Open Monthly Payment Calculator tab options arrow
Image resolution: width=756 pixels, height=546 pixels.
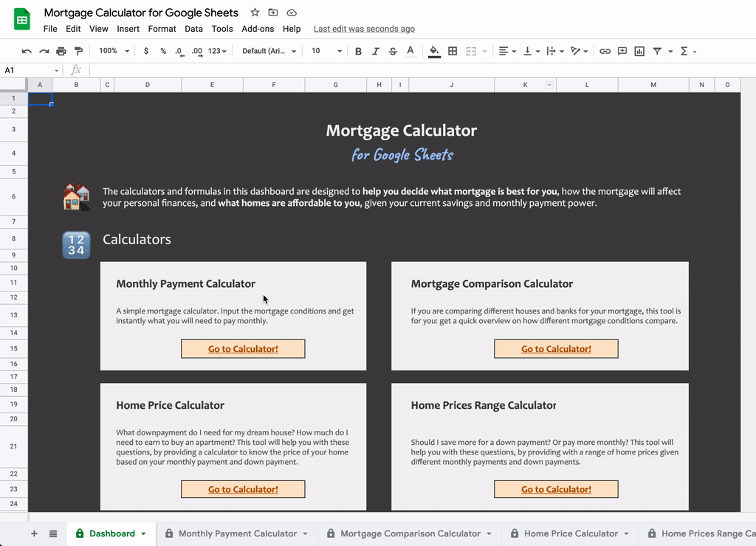coord(305,533)
